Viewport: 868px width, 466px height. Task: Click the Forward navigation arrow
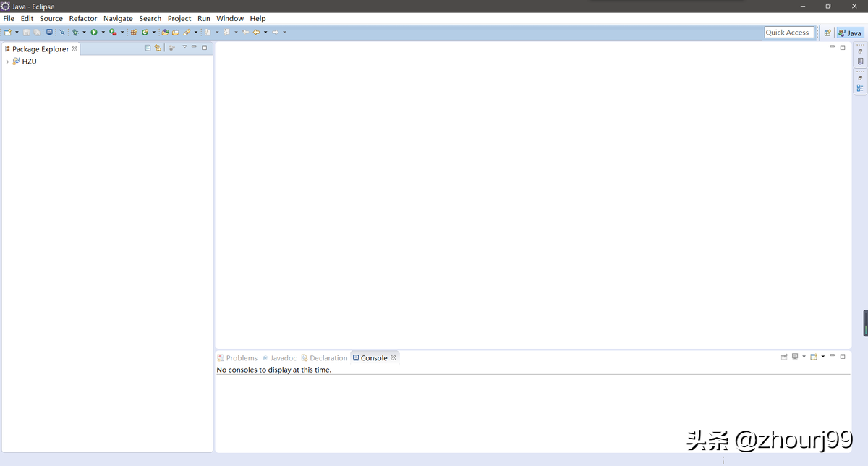point(275,32)
